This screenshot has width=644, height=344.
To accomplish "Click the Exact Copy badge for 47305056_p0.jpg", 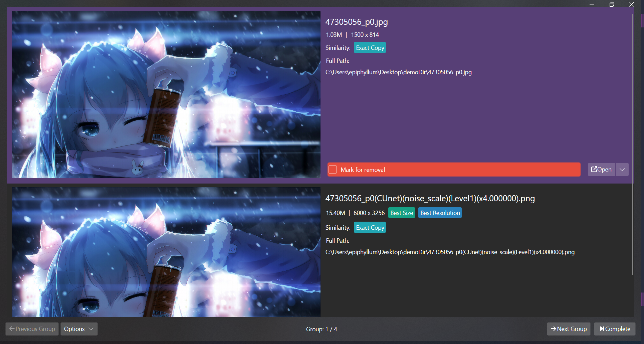I will [370, 48].
